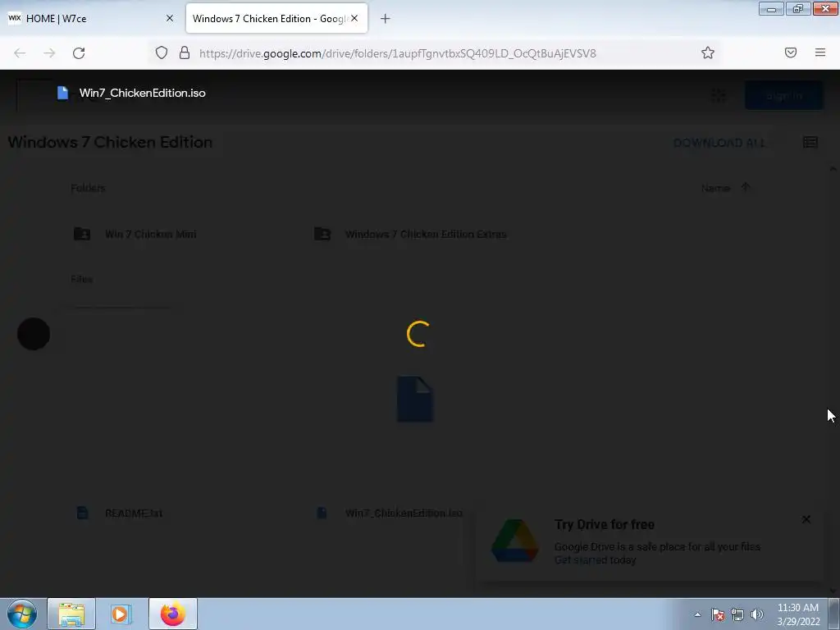Reverse sort direction with the arrow
Screen dimensions: 840x630
pyautogui.click(x=746, y=187)
